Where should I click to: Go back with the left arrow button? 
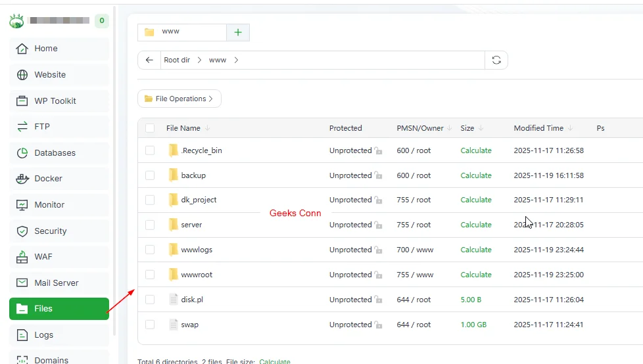click(x=149, y=60)
